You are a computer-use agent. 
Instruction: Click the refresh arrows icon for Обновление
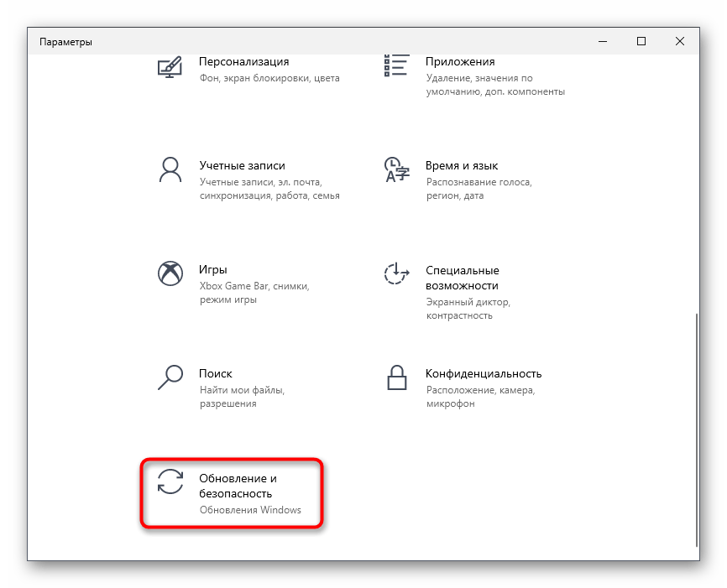[170, 481]
